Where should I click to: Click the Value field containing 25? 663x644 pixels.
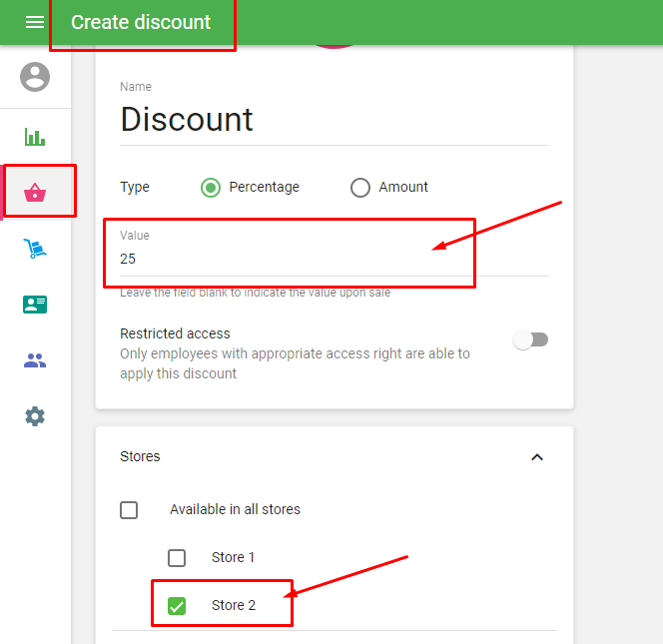click(x=290, y=259)
